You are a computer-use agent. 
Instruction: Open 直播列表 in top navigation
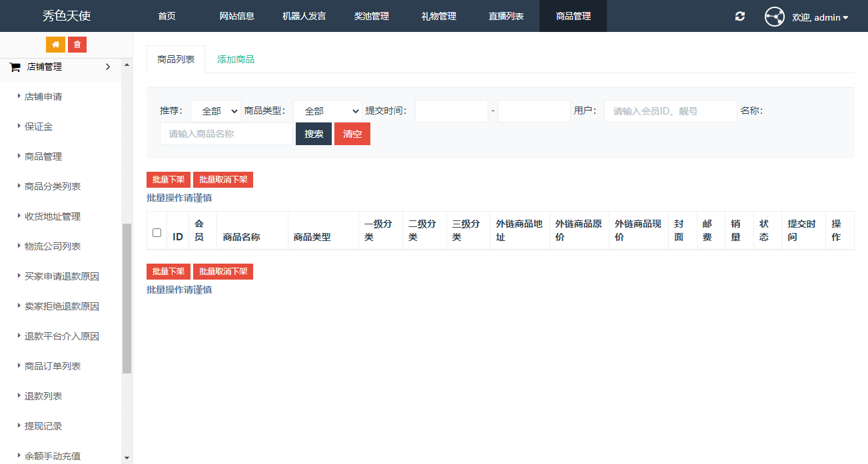(506, 16)
